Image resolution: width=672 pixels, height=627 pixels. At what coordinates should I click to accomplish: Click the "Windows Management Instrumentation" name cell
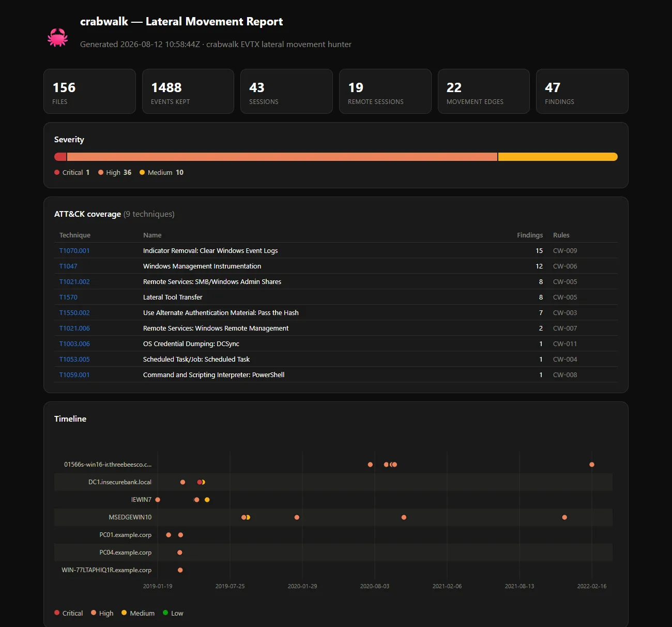(x=202, y=266)
